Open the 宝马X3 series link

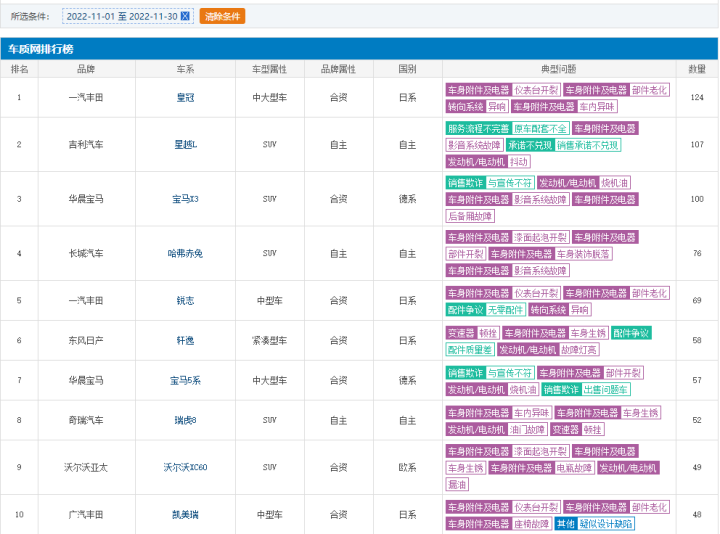[x=186, y=199]
